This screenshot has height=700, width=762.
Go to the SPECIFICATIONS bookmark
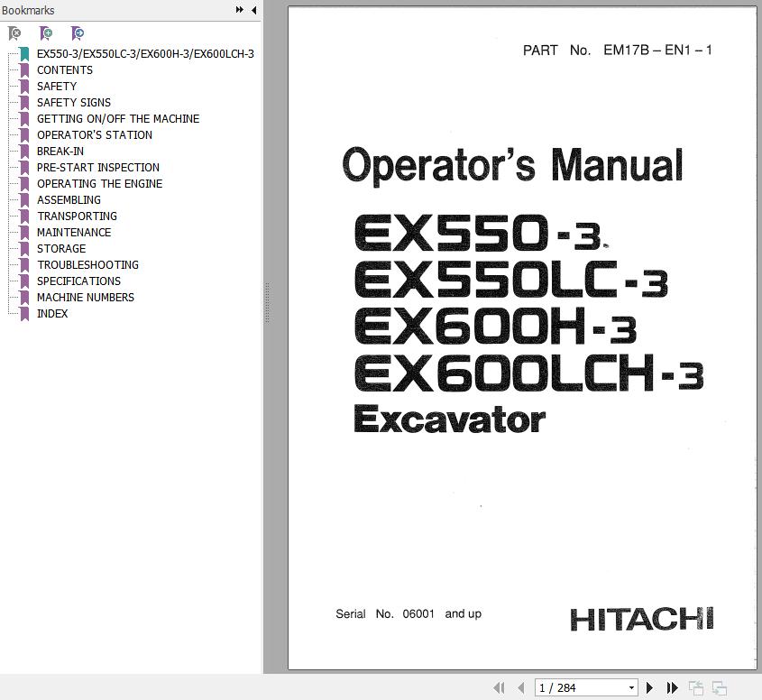(x=78, y=281)
